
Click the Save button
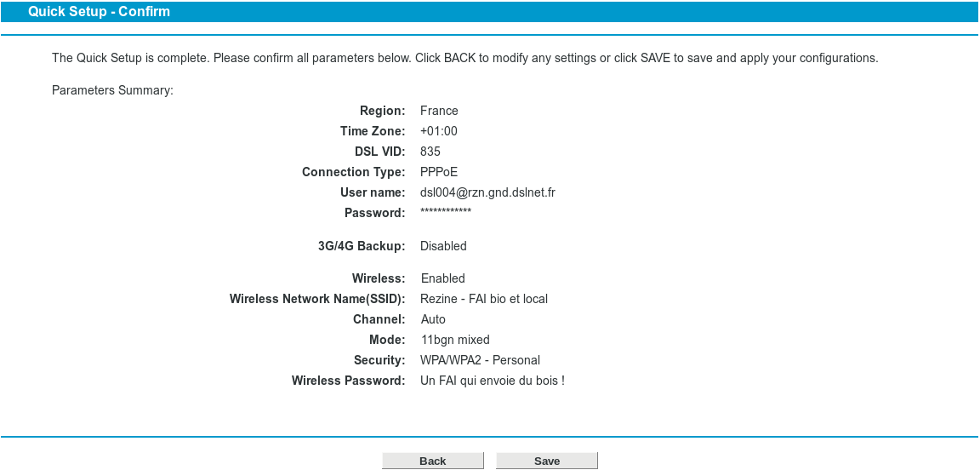[547, 461]
